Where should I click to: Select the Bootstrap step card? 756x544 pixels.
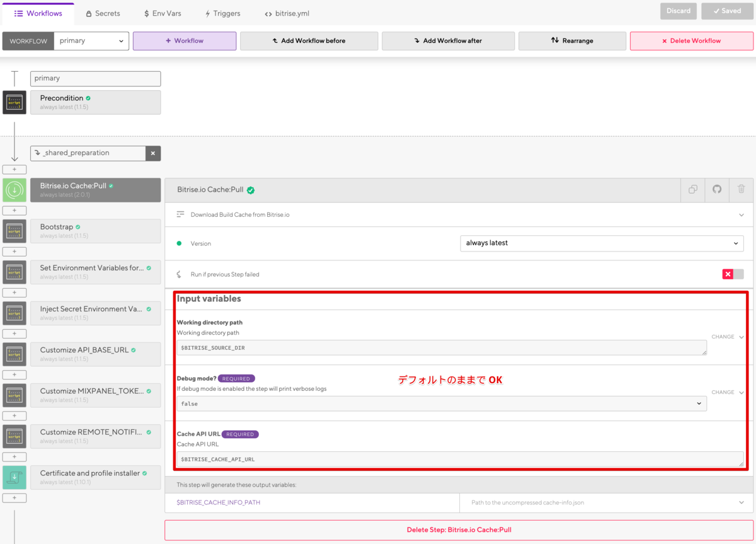[x=95, y=231]
